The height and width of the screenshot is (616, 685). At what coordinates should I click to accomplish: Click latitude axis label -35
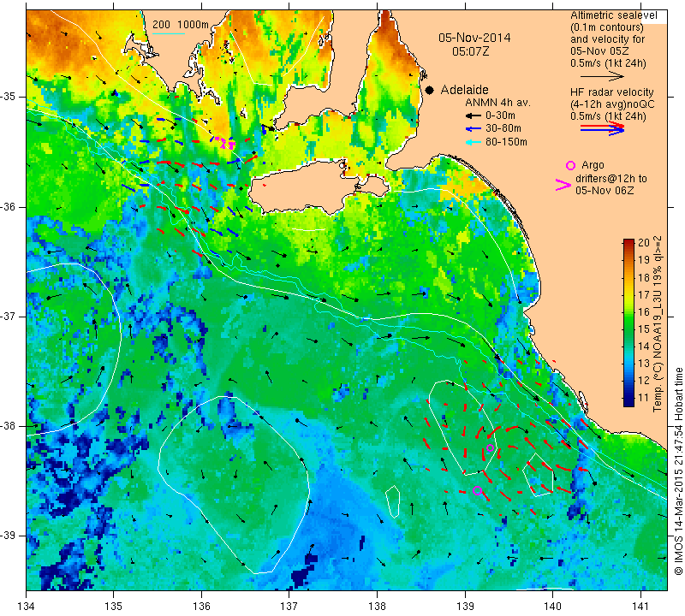click(9, 97)
